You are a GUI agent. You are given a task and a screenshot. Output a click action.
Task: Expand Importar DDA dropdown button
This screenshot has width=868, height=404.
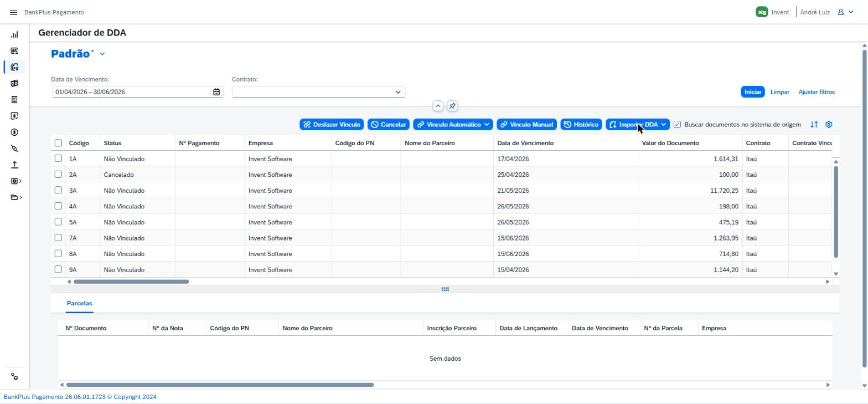tap(663, 125)
